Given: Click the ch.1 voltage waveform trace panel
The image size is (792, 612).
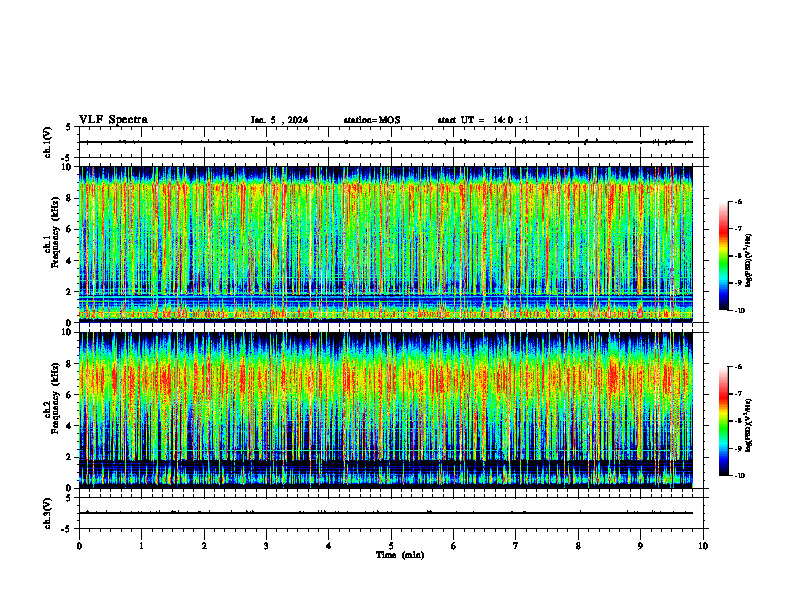Looking at the screenshot, I should [x=391, y=142].
